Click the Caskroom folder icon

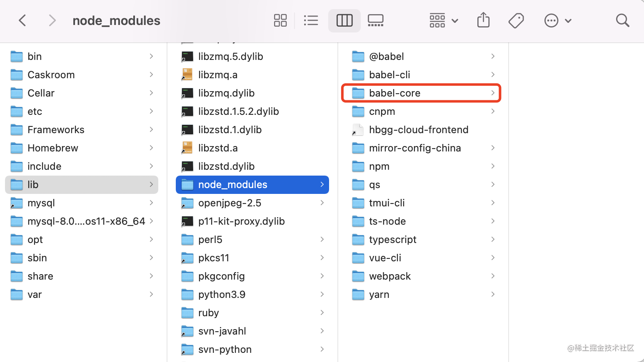[17, 74]
